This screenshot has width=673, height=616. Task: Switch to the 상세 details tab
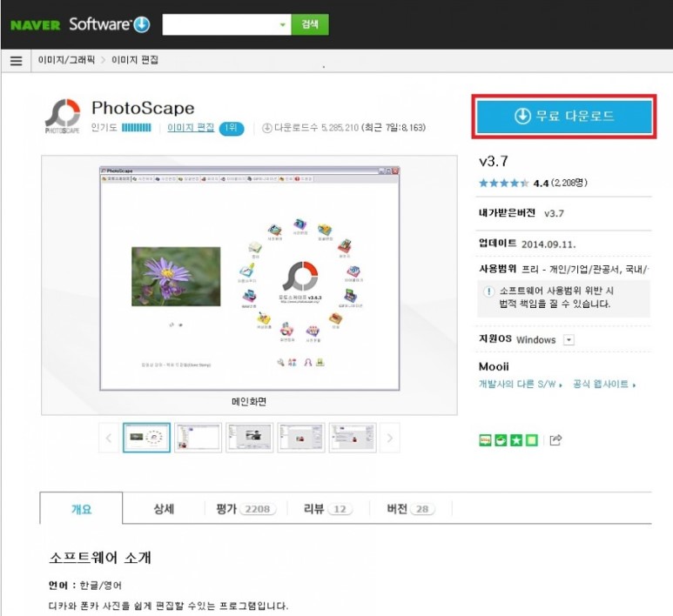164,509
